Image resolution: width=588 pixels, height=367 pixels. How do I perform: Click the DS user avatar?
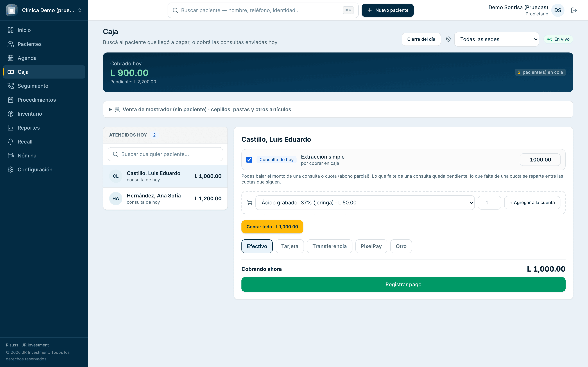(x=558, y=10)
